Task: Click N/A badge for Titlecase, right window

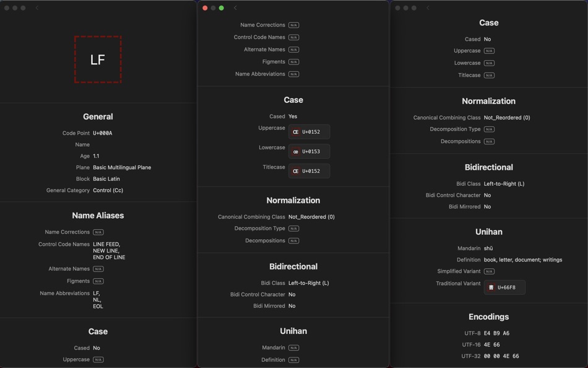Action: pyautogui.click(x=489, y=76)
